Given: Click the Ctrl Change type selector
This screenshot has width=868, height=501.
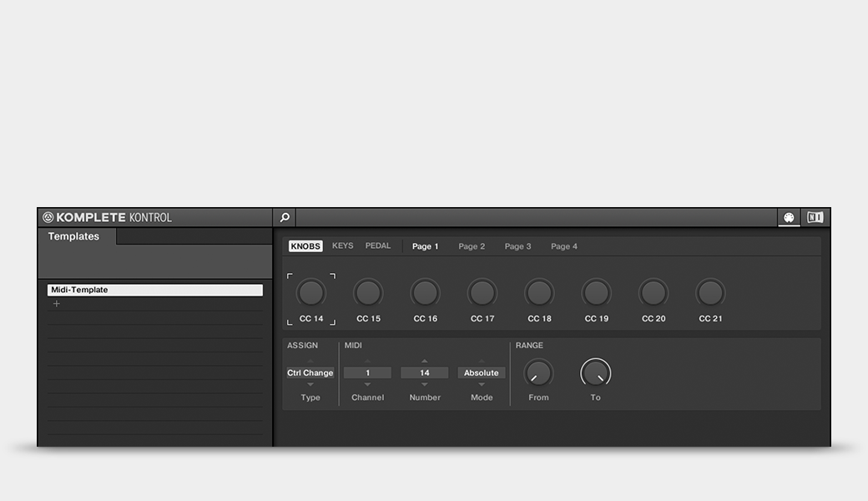Looking at the screenshot, I should tap(310, 372).
